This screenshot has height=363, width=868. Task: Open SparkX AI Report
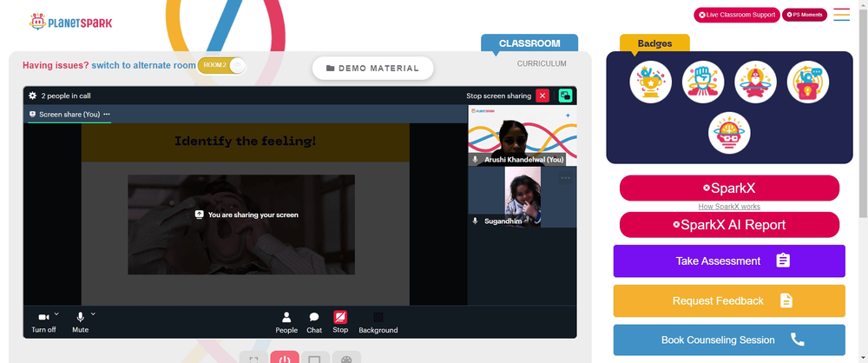(x=729, y=224)
